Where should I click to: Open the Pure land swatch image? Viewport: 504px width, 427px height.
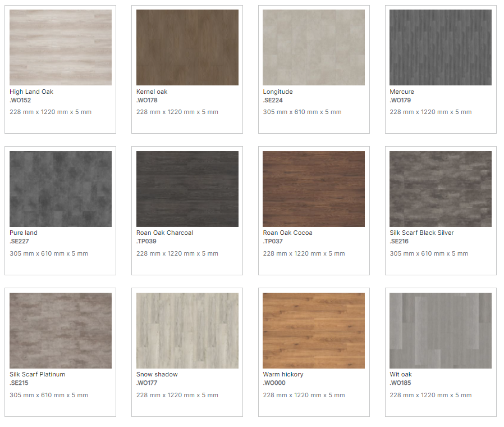pos(61,189)
